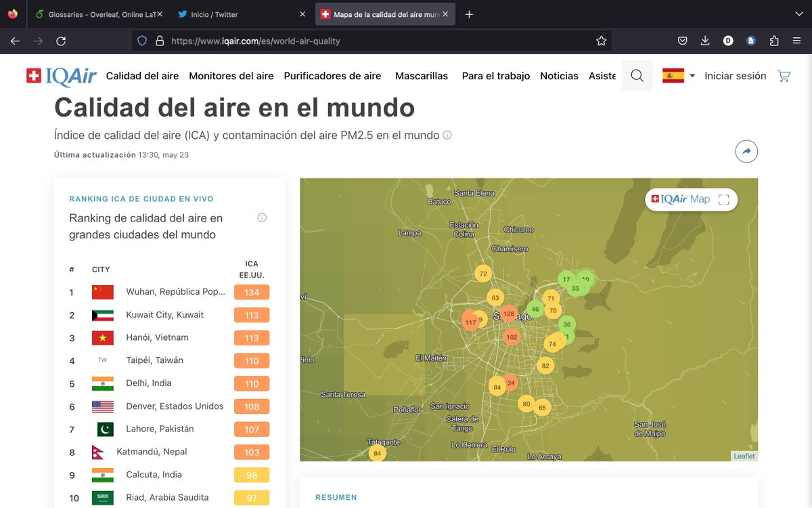Click the IQAir logo

coord(61,76)
